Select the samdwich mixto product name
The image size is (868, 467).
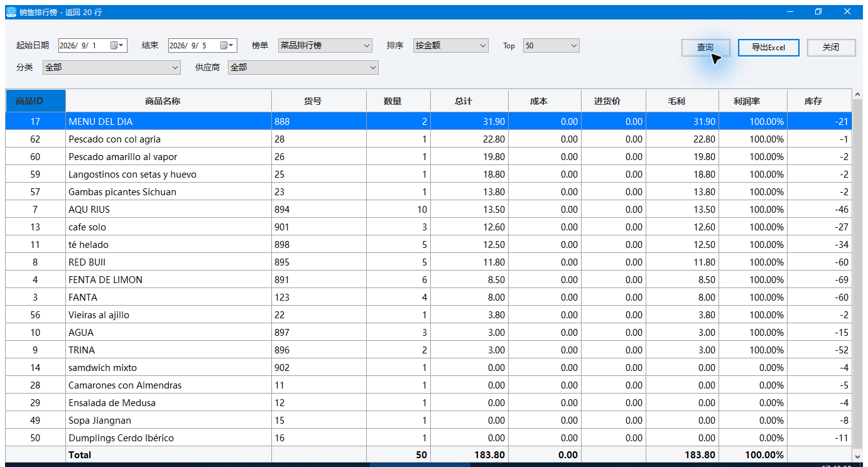pos(168,368)
